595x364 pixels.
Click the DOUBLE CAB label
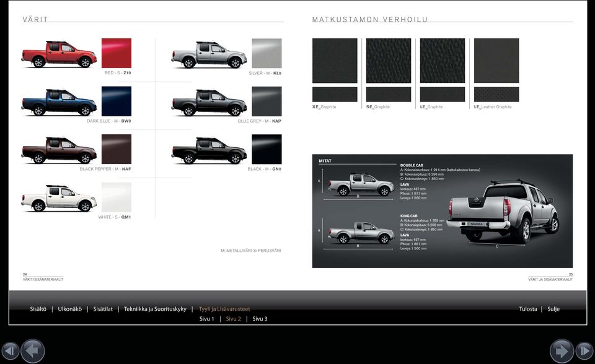click(412, 165)
